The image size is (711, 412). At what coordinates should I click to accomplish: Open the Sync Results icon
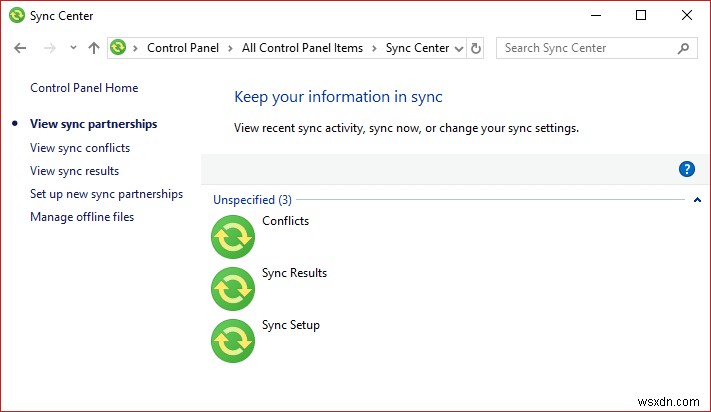point(233,288)
